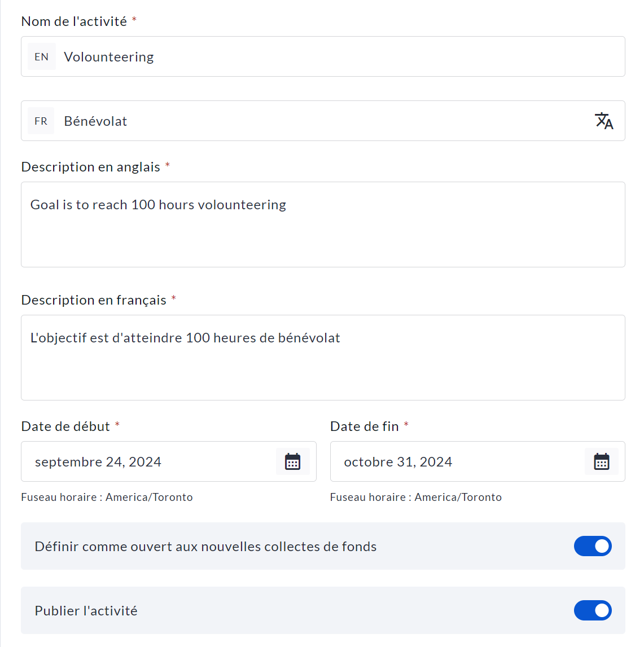Click the Date de fin label

pos(364,426)
